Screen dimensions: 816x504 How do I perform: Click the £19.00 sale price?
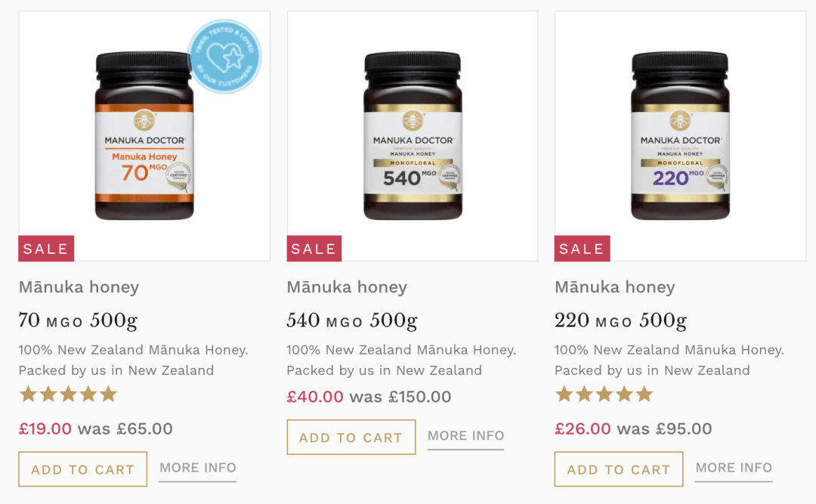(45, 428)
